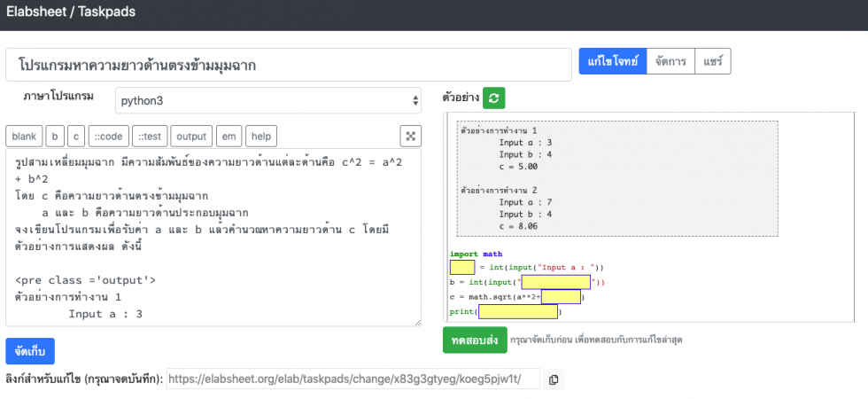Image resolution: width=868 pixels, height=399 pixels.
Task: Click the output toolbar button
Action: (191, 136)
